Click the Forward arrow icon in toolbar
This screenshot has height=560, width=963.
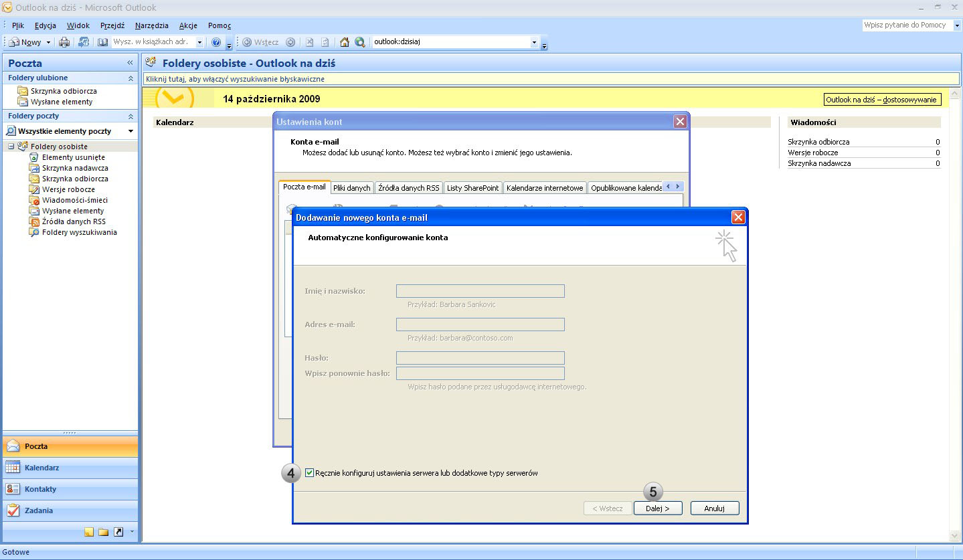point(290,42)
